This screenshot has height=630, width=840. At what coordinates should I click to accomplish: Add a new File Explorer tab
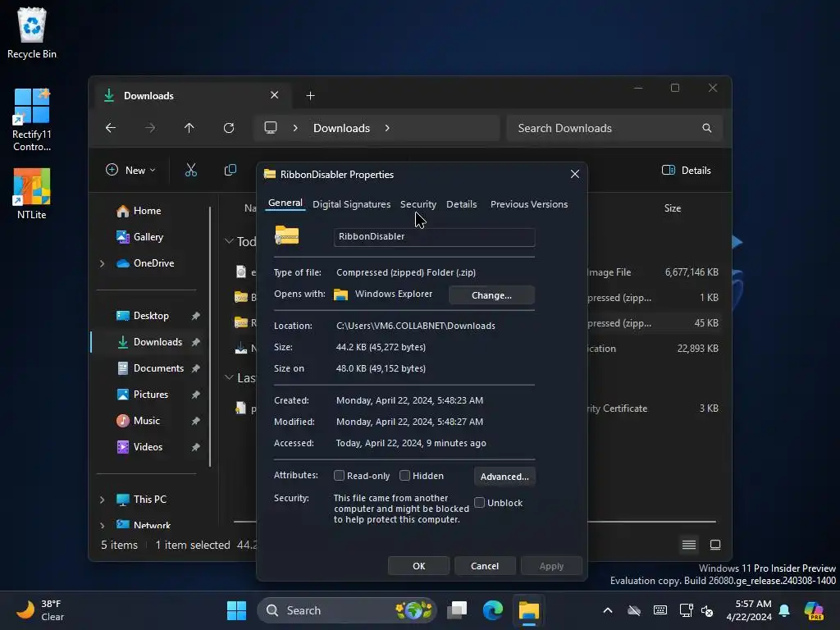(310, 95)
